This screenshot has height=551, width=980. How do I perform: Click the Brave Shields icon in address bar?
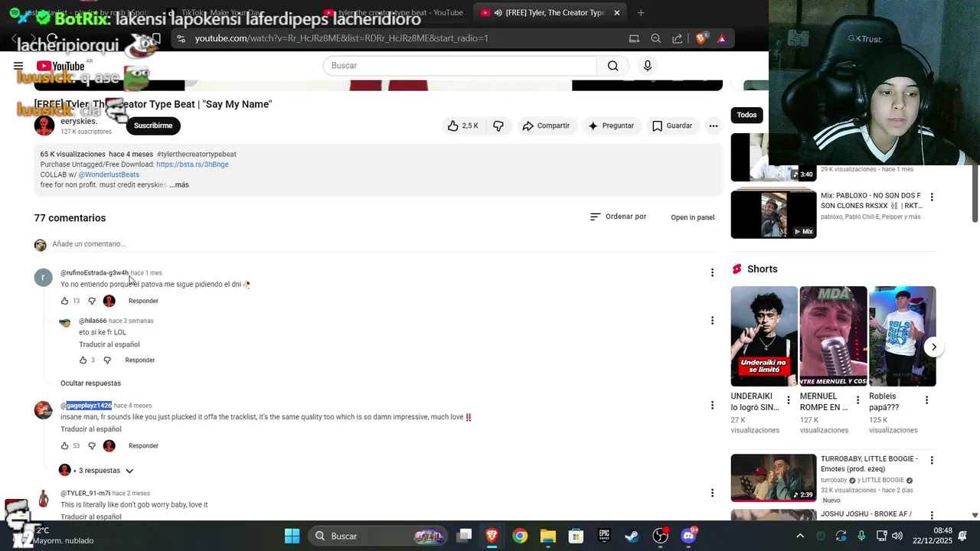tap(701, 38)
